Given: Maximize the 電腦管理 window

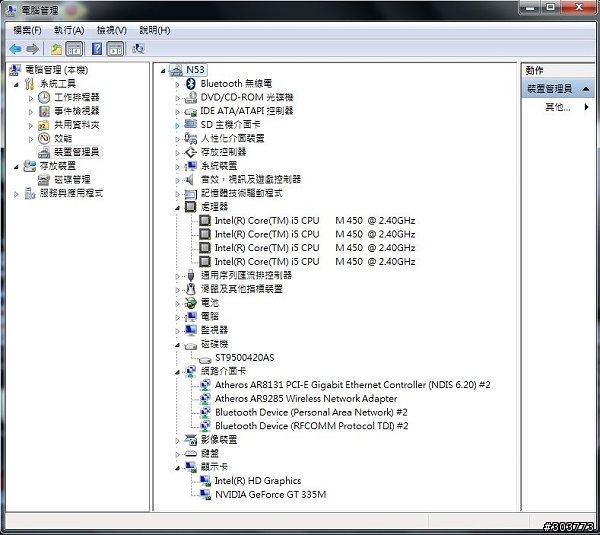Looking at the screenshot, I should pos(550,7).
